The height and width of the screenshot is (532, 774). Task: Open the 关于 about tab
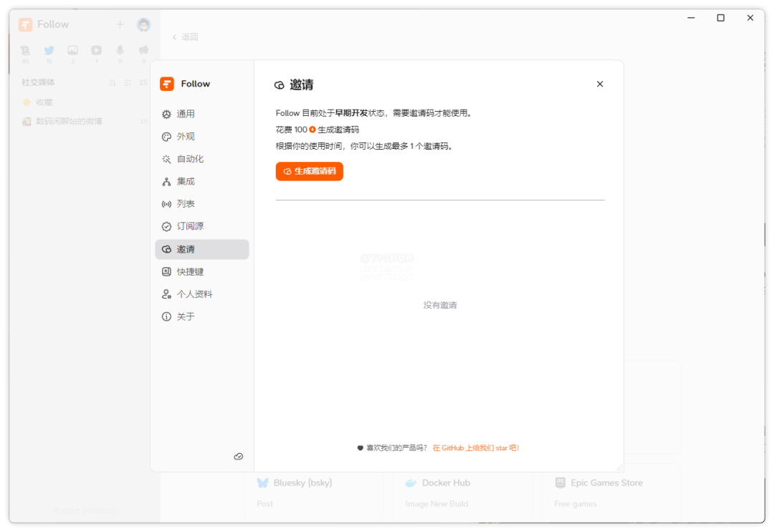[202, 316]
